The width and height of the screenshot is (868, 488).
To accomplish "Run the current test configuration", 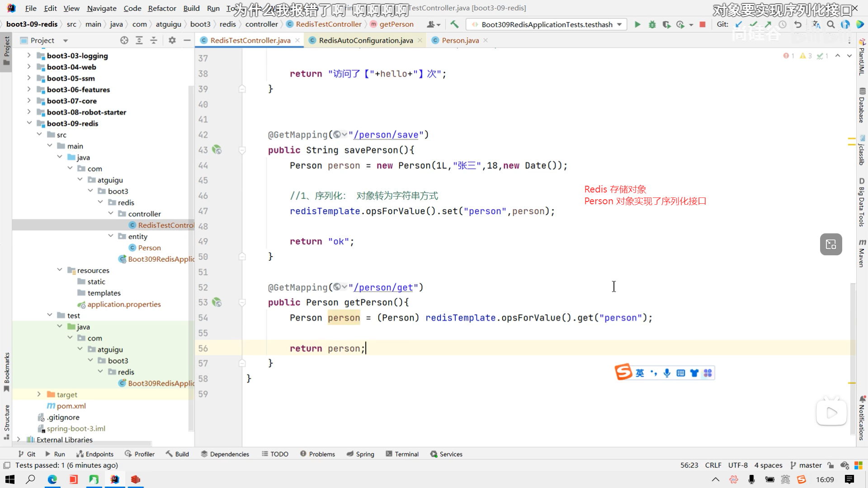I will (637, 24).
